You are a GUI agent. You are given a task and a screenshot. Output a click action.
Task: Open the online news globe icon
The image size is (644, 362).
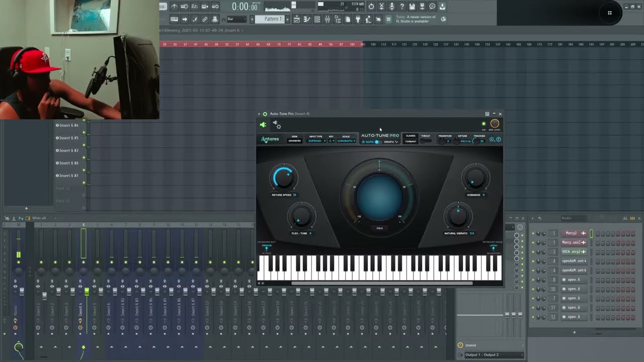click(x=443, y=19)
